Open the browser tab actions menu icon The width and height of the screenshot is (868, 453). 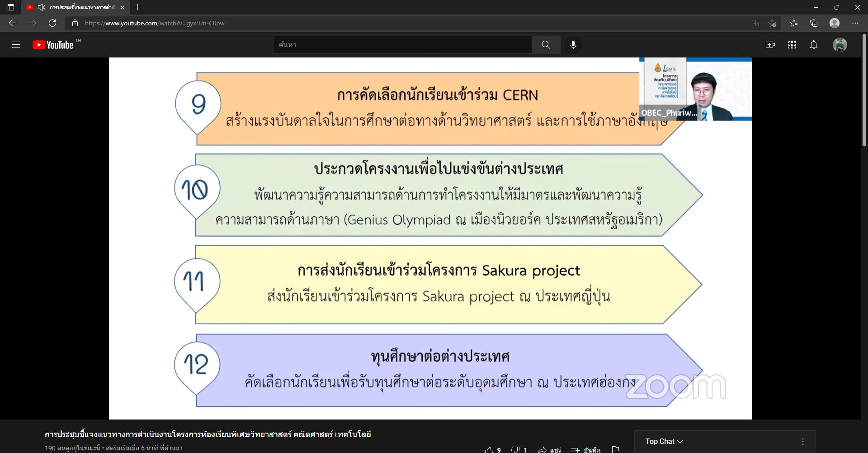pos(11,7)
